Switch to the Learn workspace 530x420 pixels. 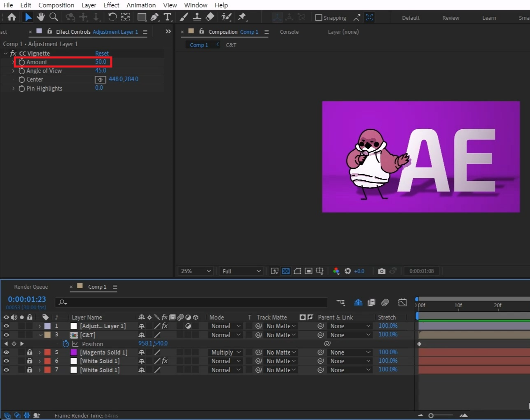pos(489,18)
